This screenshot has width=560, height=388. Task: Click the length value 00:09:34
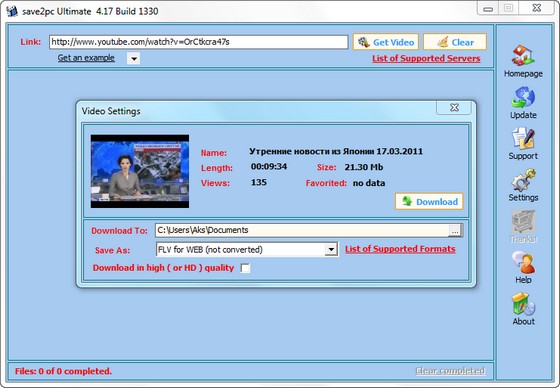pos(269,167)
